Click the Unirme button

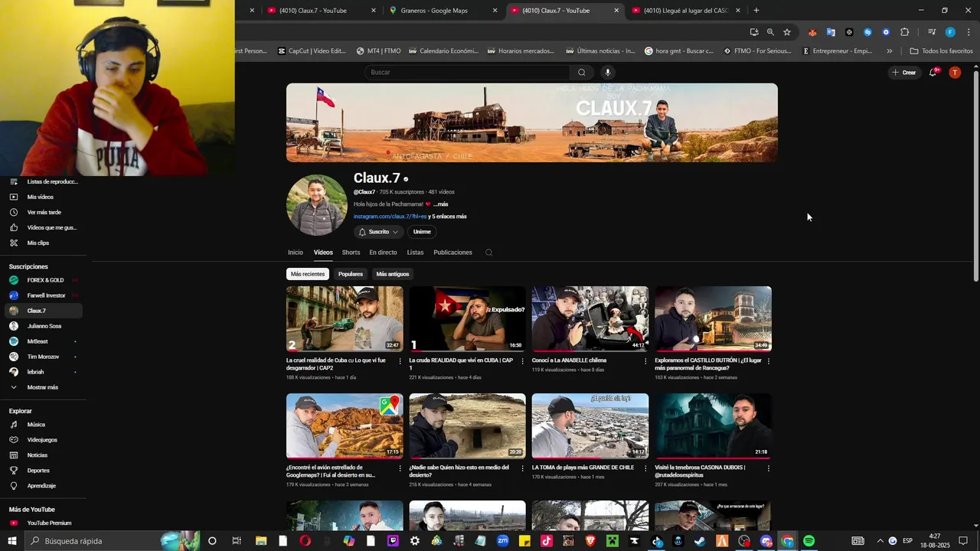(x=422, y=232)
